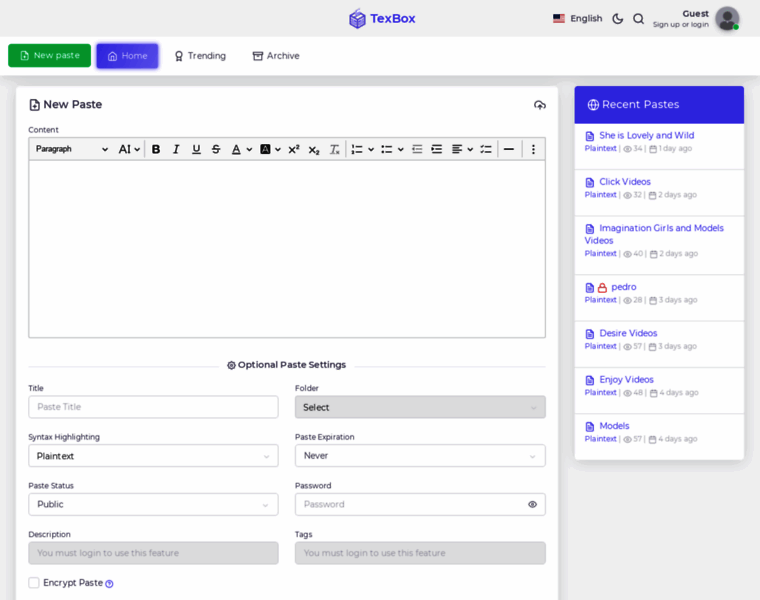760x600 pixels.
Task: Expand background color dropdown arrow
Action: [x=278, y=149]
